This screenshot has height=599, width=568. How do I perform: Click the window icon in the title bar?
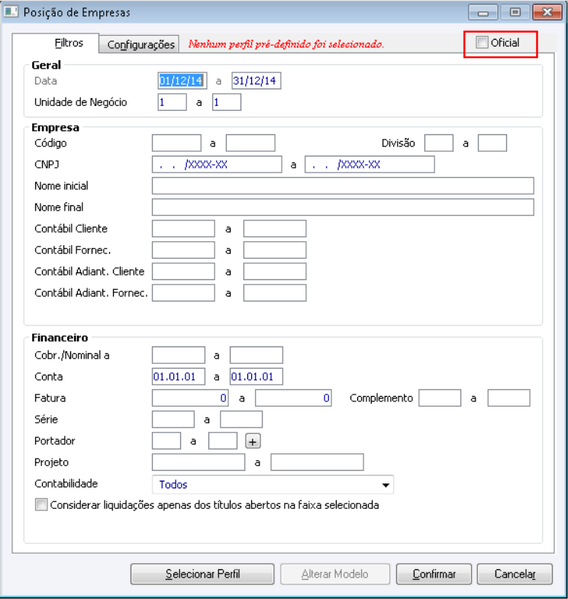coord(11,11)
